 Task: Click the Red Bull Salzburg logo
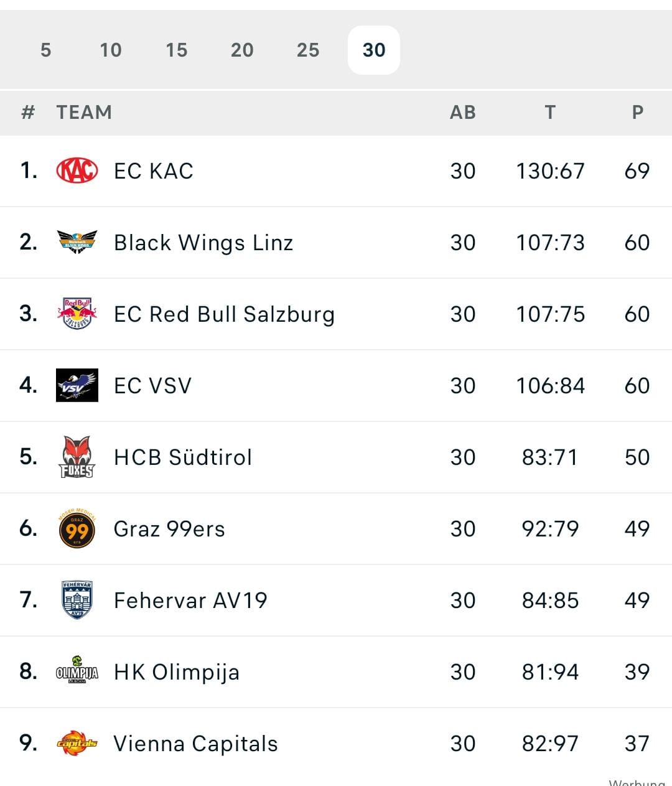tap(77, 314)
